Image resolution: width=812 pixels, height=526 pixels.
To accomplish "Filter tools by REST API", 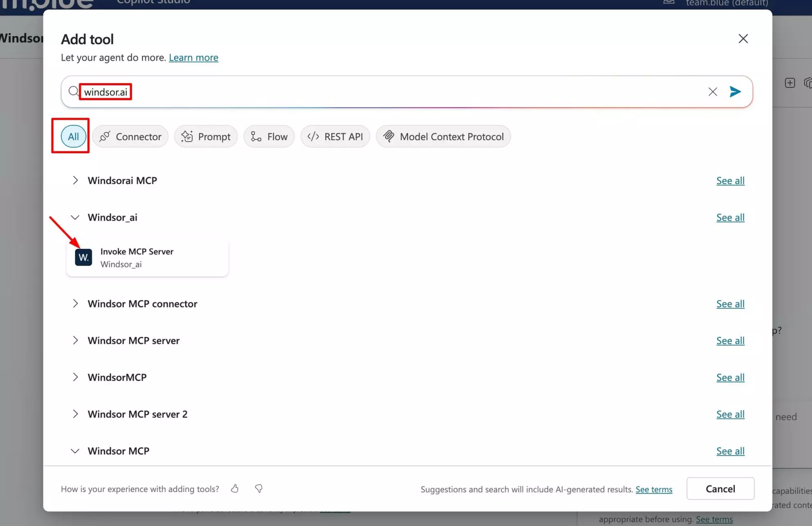I will 335,137.
